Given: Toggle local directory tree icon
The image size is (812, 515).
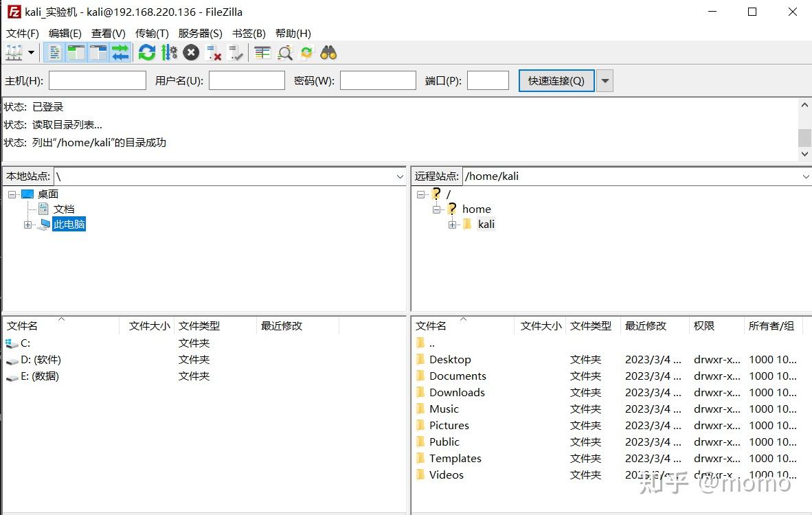Looking at the screenshot, I should pos(76,52).
